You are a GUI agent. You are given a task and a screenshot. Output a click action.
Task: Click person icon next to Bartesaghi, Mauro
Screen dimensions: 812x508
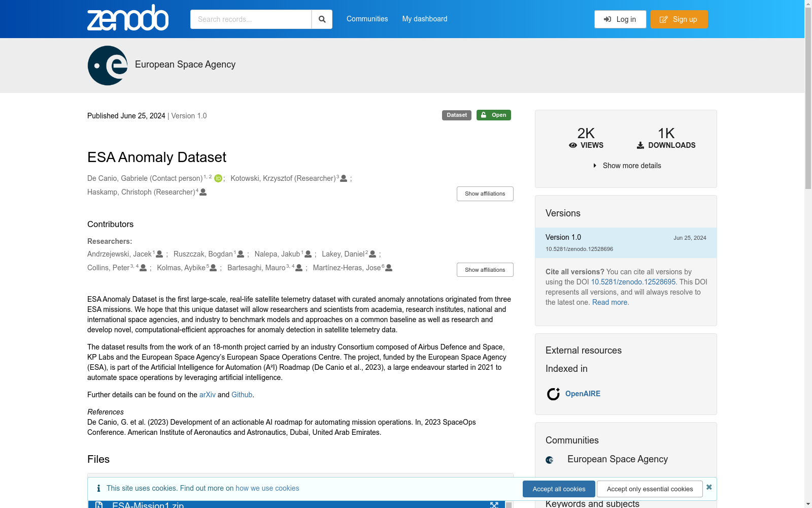pos(299,268)
